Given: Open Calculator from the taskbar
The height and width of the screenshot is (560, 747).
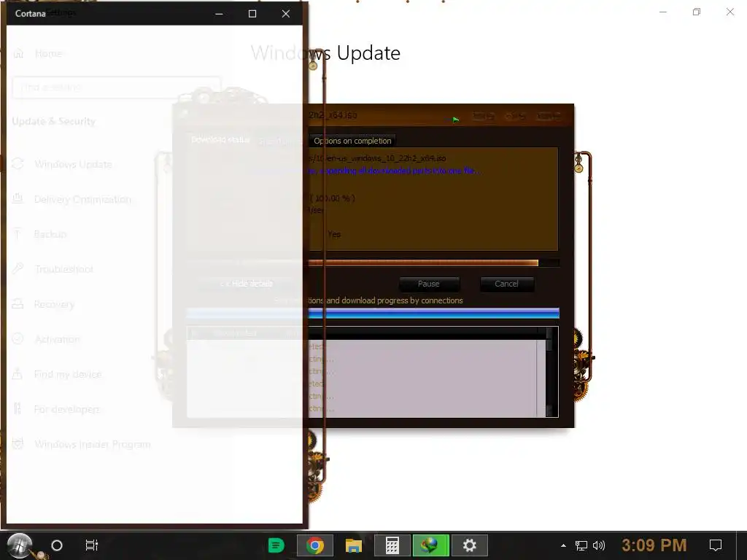Looking at the screenshot, I should click(x=392, y=545).
